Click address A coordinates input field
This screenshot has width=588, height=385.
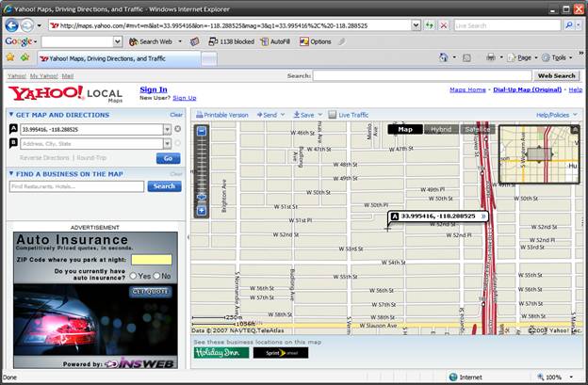(x=92, y=130)
